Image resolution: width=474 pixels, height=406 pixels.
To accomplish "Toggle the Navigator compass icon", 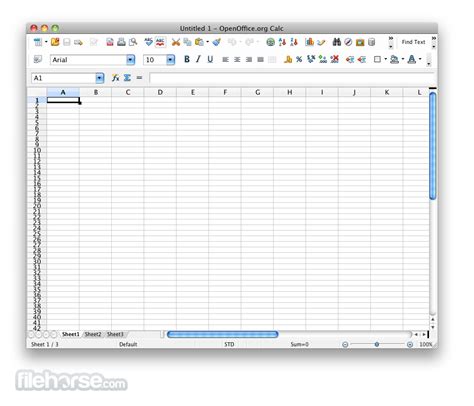I will tap(348, 42).
